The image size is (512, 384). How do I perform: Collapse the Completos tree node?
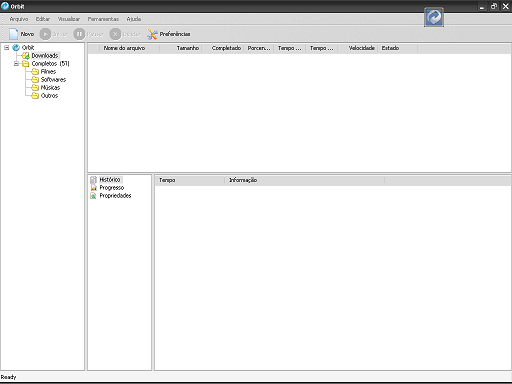tap(16, 64)
